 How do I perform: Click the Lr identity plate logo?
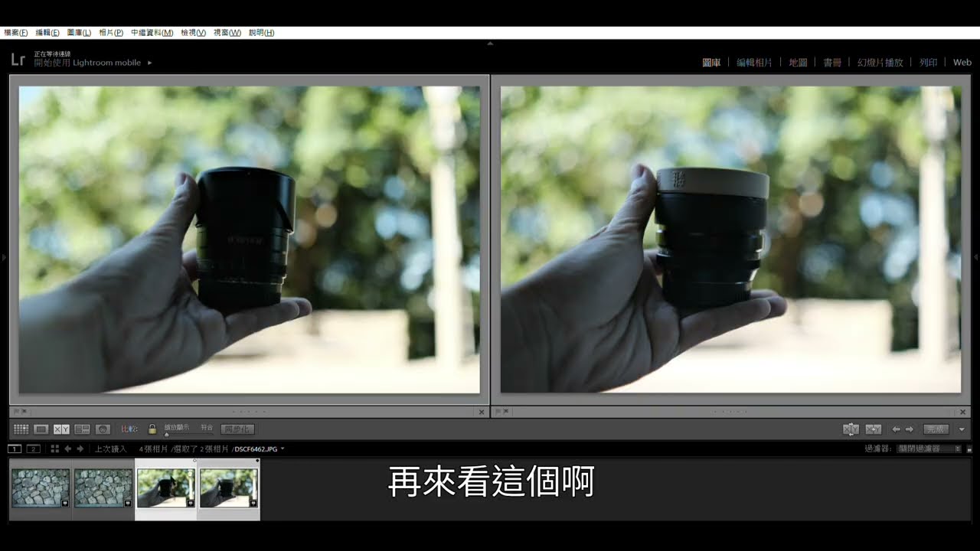pyautogui.click(x=18, y=60)
